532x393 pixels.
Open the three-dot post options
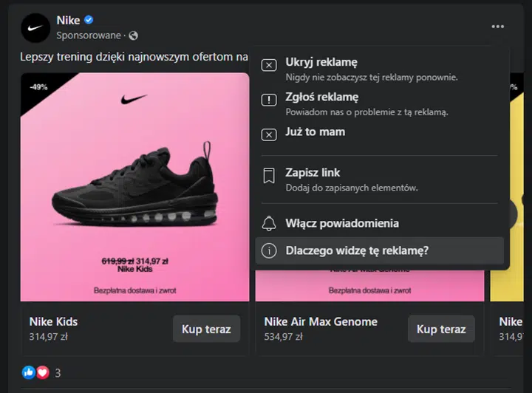(x=498, y=27)
